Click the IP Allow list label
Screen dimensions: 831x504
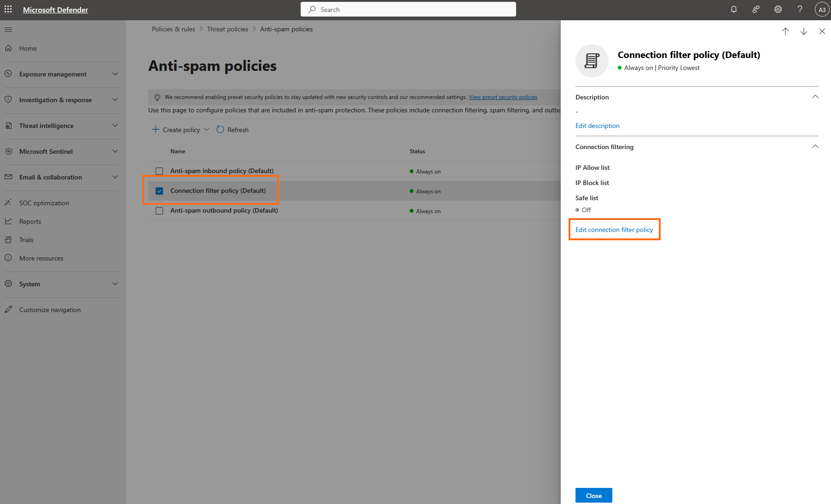coord(593,168)
